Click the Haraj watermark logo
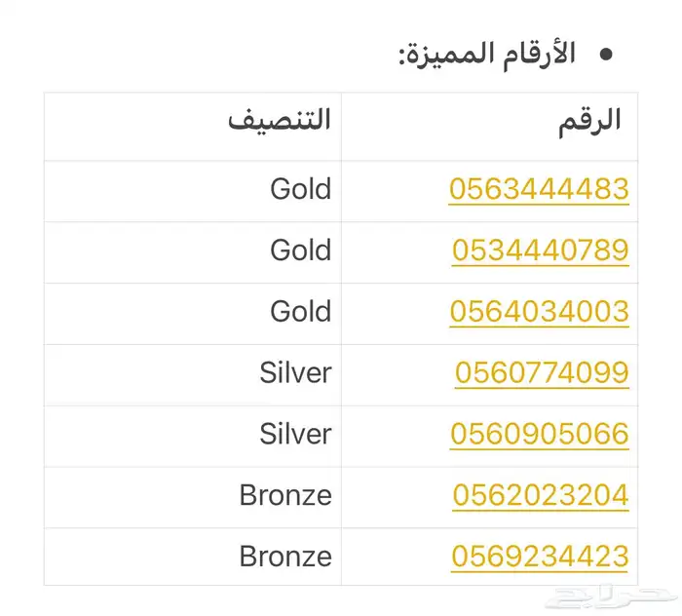The height and width of the screenshot is (616, 682). 607,595
